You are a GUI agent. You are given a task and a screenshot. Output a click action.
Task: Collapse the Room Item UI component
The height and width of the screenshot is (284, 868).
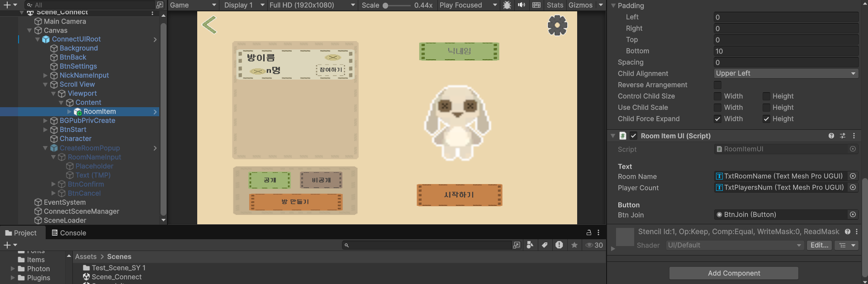pyautogui.click(x=613, y=136)
